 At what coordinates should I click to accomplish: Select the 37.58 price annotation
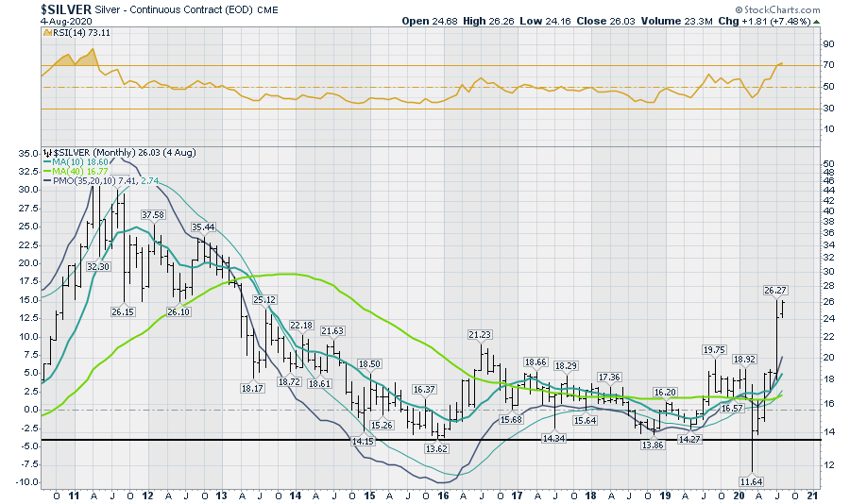point(153,215)
